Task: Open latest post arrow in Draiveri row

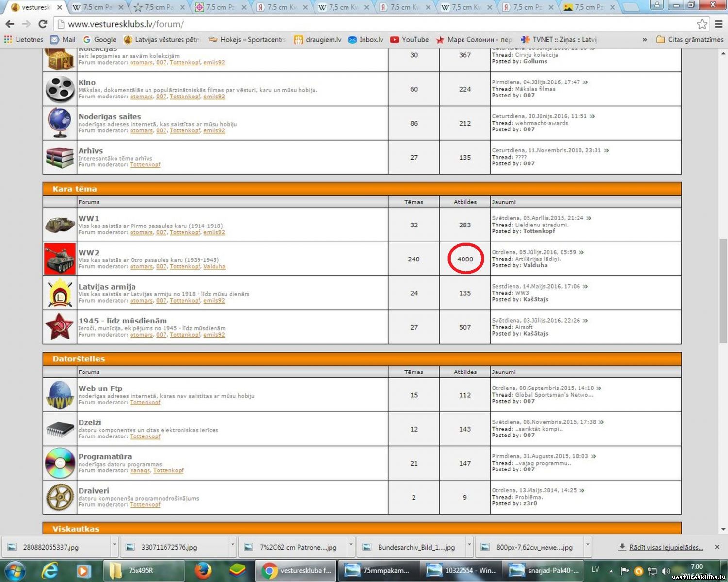Action: point(582,490)
